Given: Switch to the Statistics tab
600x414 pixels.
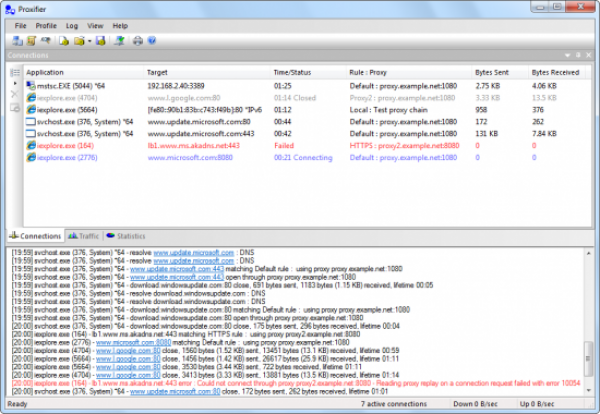Looking at the screenshot, I should tap(126, 235).
